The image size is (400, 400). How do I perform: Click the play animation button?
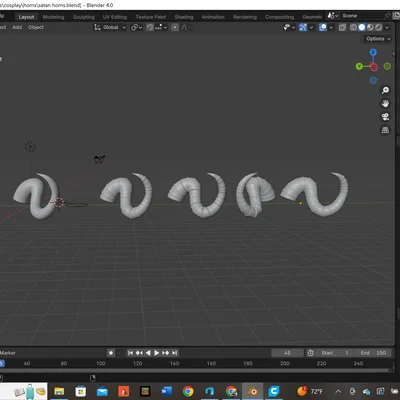156,353
